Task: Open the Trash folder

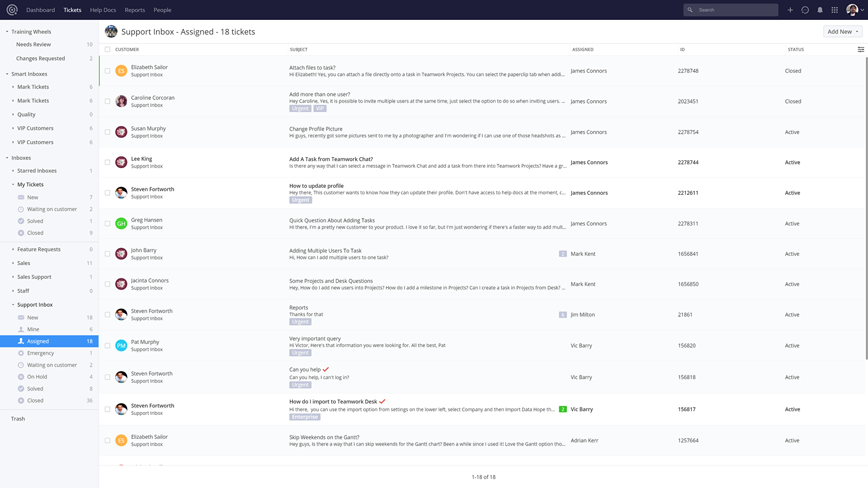Action: click(x=18, y=419)
